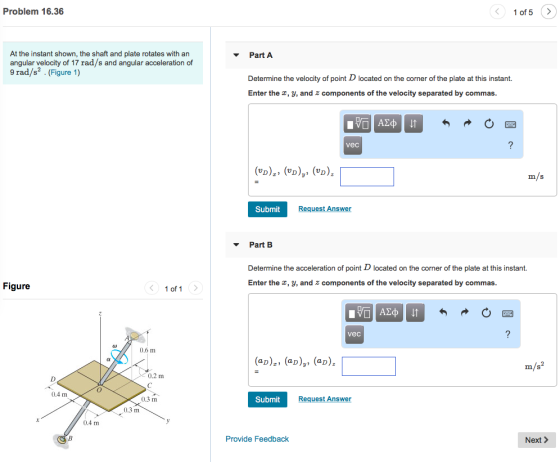
Task: Reset the Part A answer field
Action: point(489,124)
